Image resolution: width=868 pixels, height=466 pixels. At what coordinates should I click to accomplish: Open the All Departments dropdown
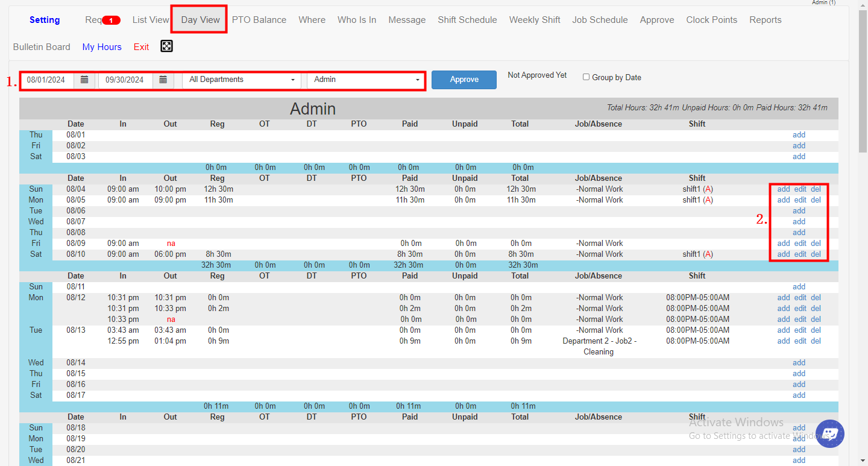tap(241, 79)
